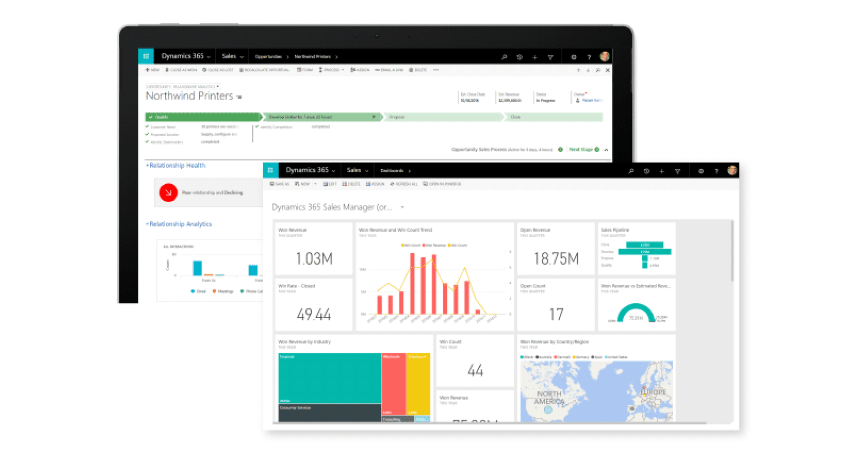Click DELETE in opportunity command bar
Screen dimensions: 853x450
[x=418, y=70]
